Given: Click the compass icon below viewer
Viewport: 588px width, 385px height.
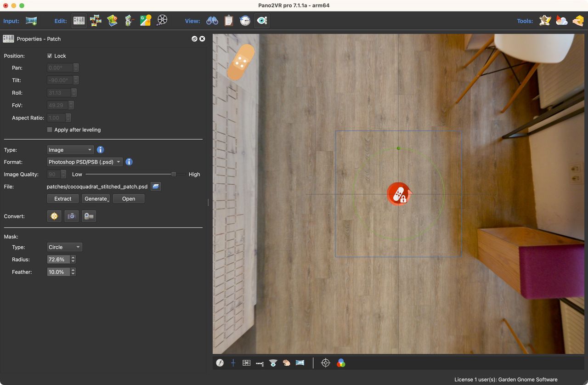Looking at the screenshot, I should [220, 363].
